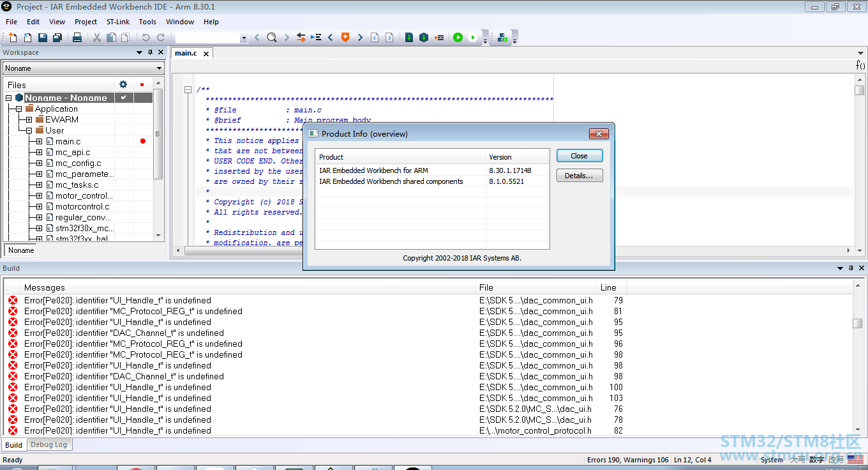Click the "DAC_Channel_t" undefined error at line 95
Image resolution: width=868 pixels, height=470 pixels.
(124, 333)
